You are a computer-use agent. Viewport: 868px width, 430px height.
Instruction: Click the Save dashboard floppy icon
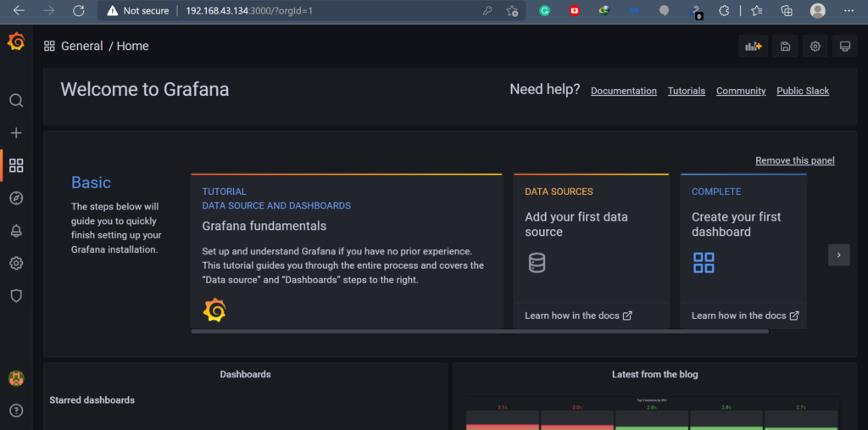(785, 47)
